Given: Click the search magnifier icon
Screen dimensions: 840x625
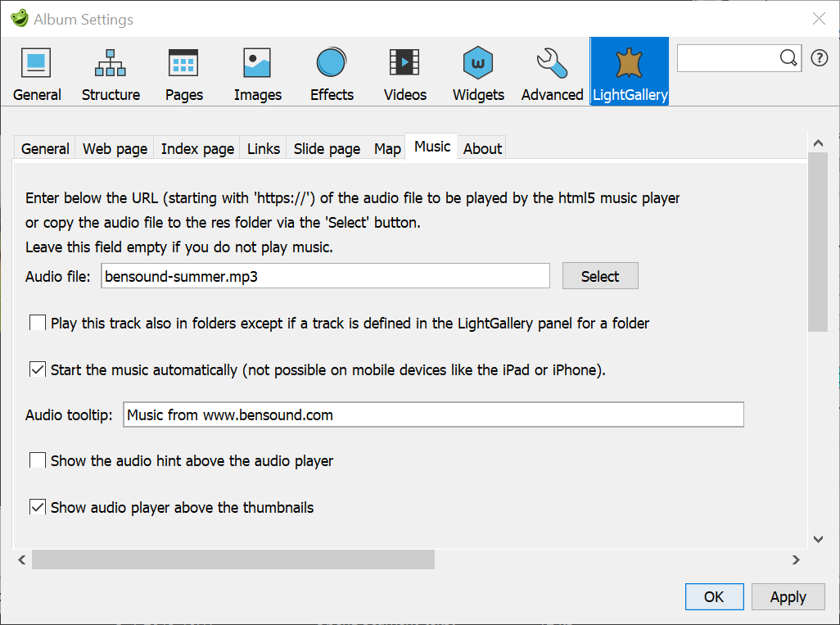Looking at the screenshot, I should [788, 58].
